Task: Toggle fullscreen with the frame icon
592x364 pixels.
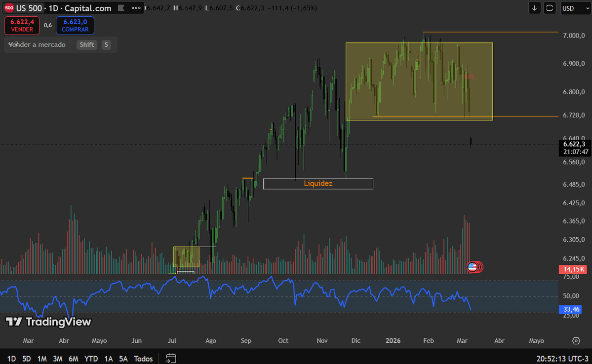Action: [550, 8]
